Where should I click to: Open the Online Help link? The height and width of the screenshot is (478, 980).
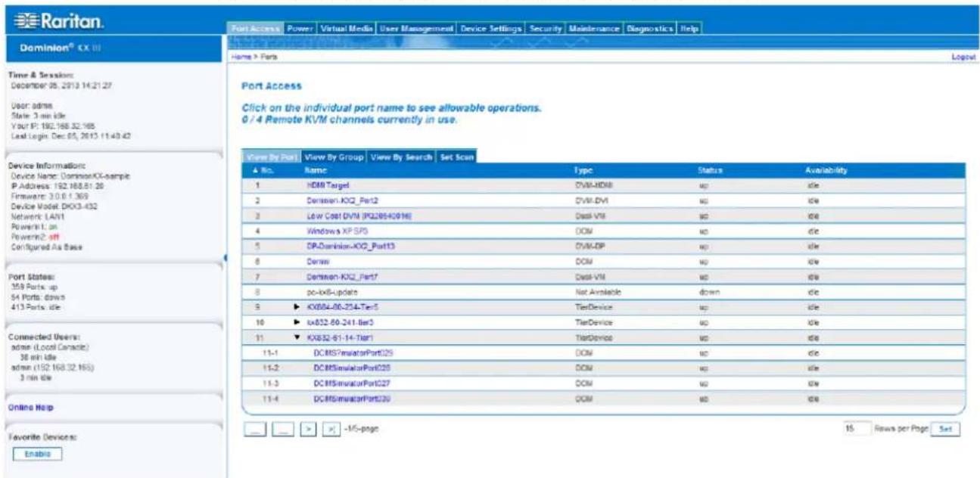click(x=30, y=408)
